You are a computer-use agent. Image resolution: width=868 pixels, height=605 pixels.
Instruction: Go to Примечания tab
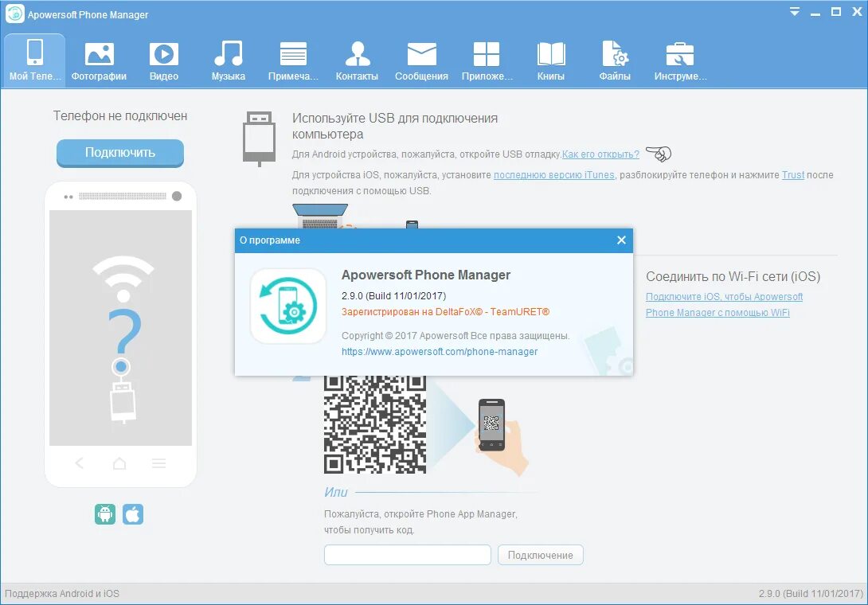click(x=293, y=60)
